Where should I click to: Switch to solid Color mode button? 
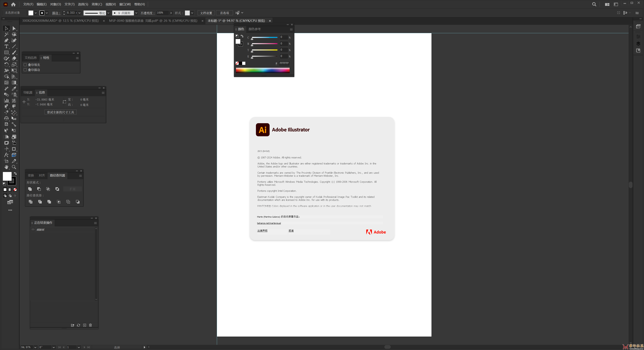click(x=5, y=190)
